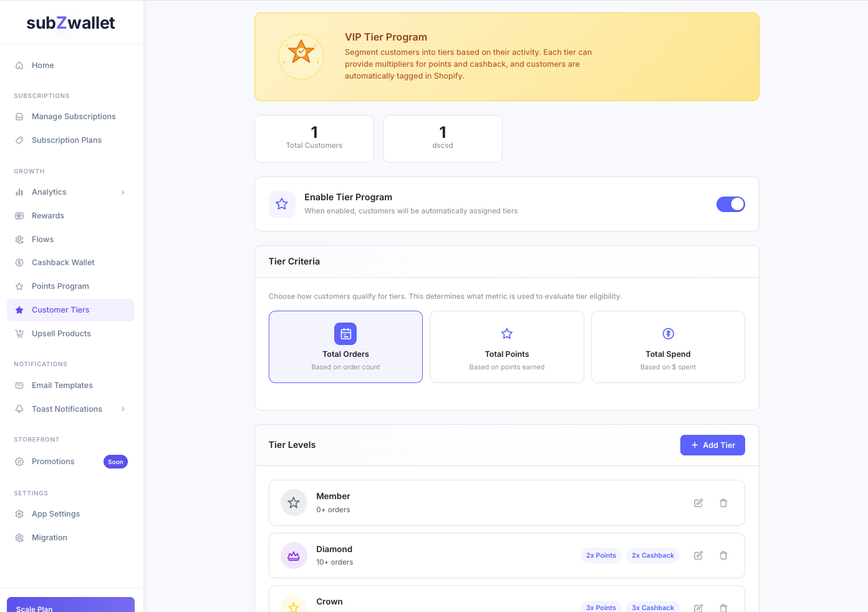Click the Total Customers stat card
Image resolution: width=868 pixels, height=612 pixels.
click(x=314, y=138)
